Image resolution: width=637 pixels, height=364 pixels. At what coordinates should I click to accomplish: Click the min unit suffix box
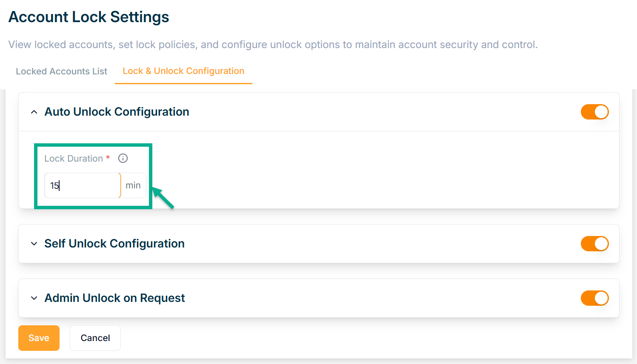[x=133, y=185]
